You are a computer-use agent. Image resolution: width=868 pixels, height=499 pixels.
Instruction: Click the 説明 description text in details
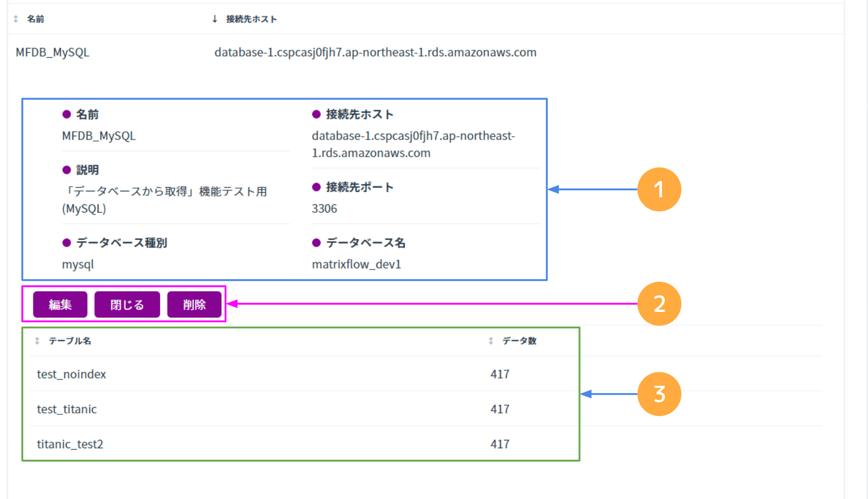click(164, 200)
